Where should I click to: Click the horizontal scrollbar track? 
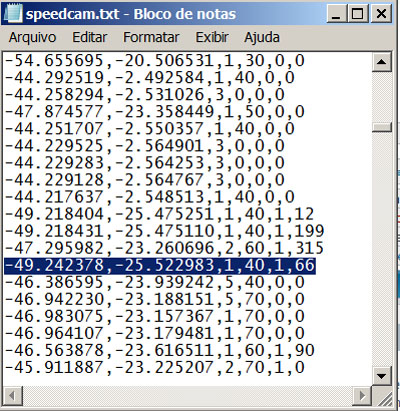[x=188, y=396]
